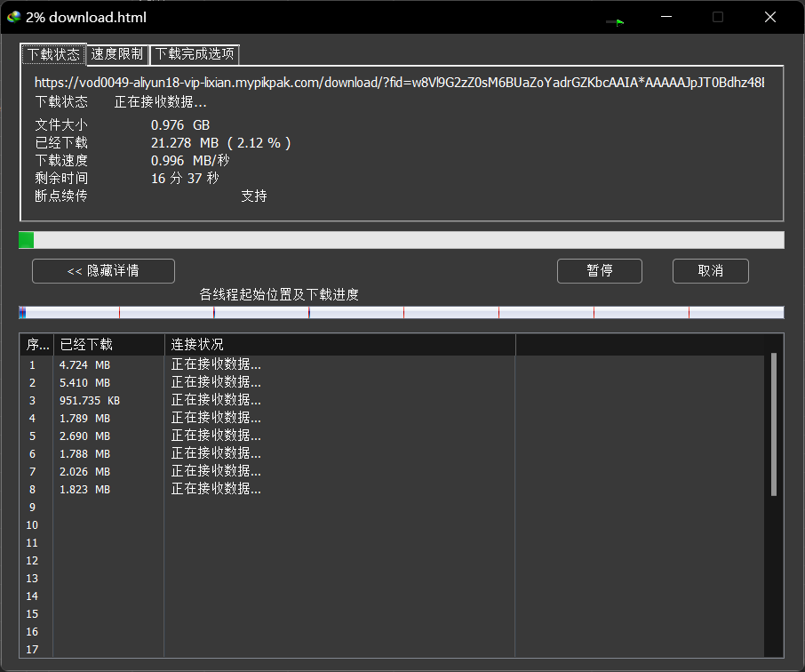Select thread row 2 with 5.410 MB

coord(84,383)
